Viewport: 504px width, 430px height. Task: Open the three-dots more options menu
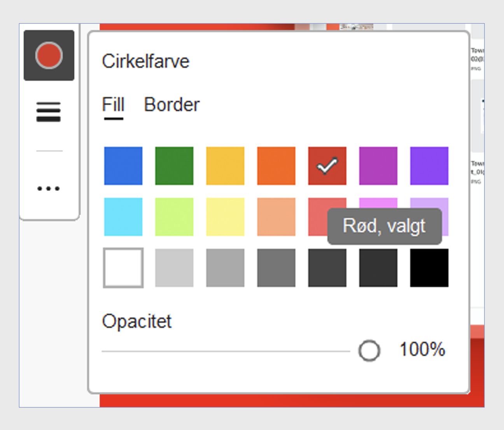[x=49, y=189]
